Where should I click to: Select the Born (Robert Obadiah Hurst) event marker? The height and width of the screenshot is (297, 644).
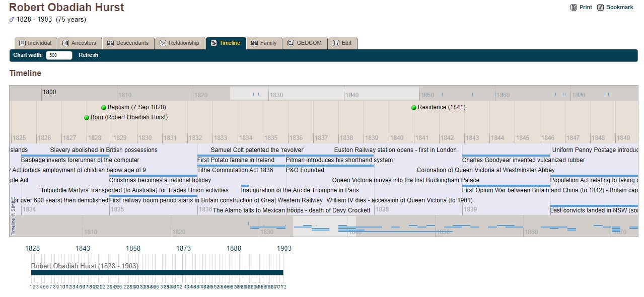(87, 118)
